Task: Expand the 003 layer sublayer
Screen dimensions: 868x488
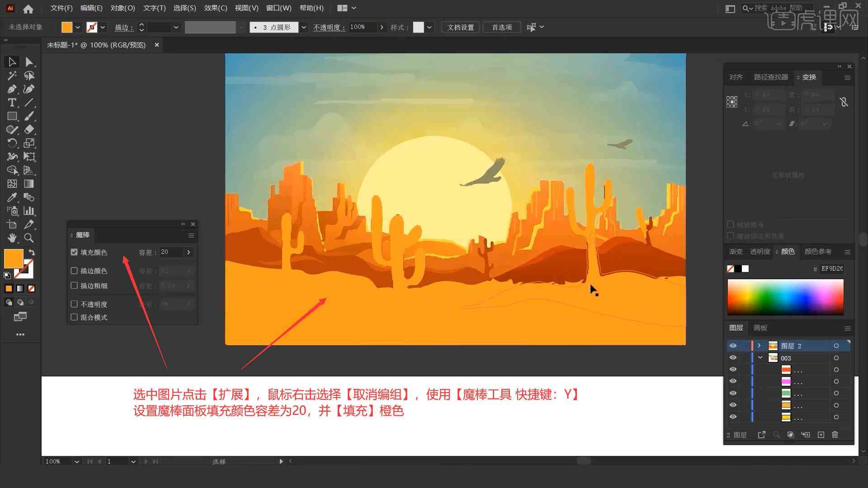Action: pos(760,357)
